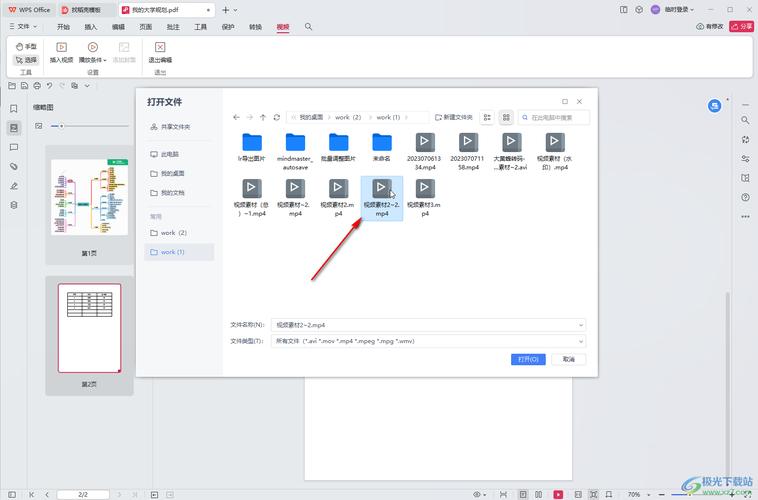Select the lr导出图片 folder
Screen dimensions: 758x500
(x=252, y=147)
